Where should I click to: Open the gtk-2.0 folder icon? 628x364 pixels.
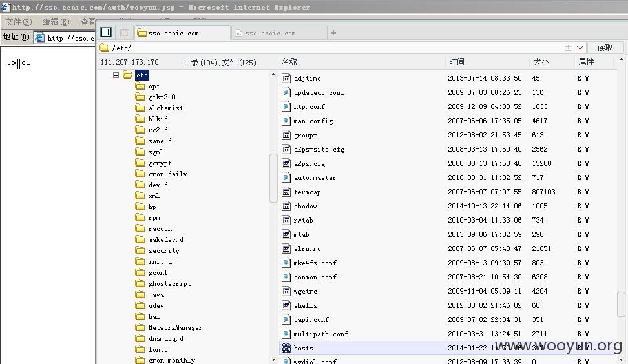(140, 97)
